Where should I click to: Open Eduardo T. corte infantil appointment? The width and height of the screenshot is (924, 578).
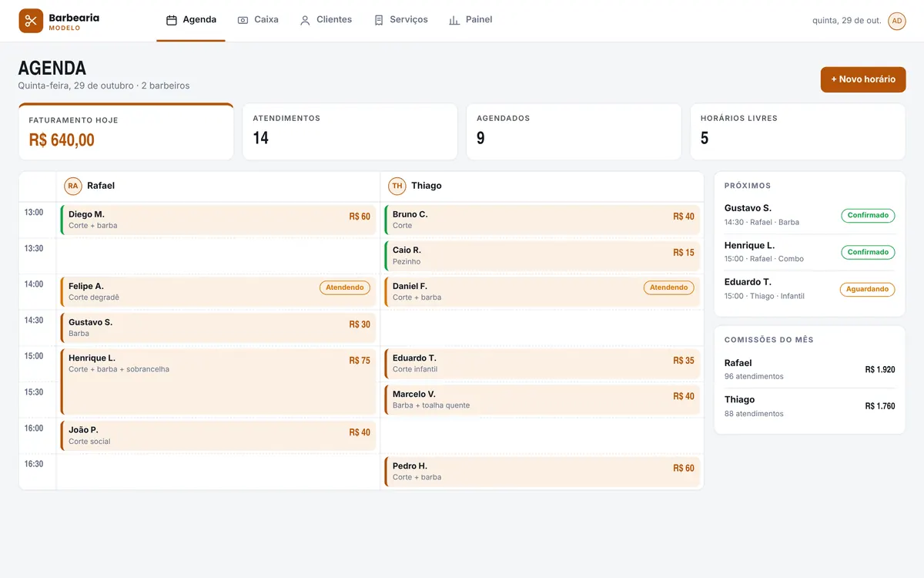tap(542, 364)
